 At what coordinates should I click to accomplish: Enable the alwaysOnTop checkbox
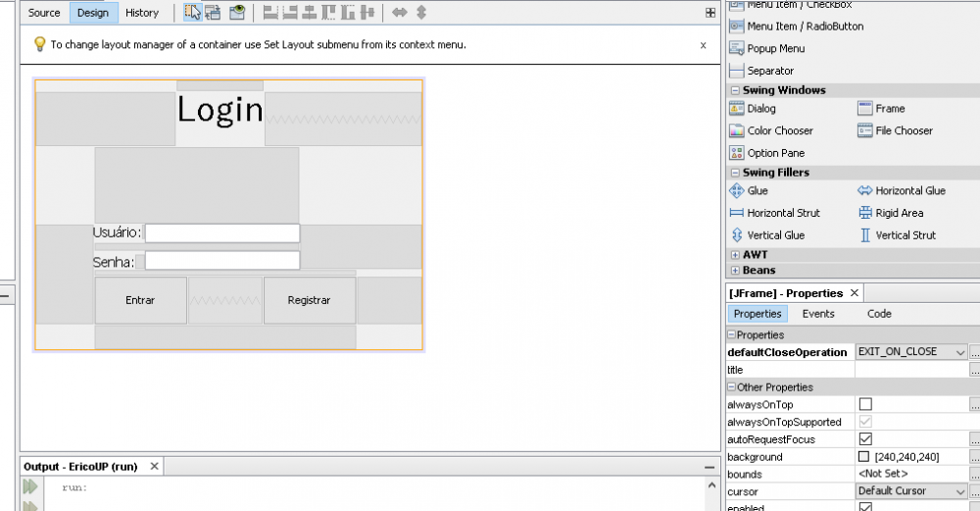pos(865,404)
